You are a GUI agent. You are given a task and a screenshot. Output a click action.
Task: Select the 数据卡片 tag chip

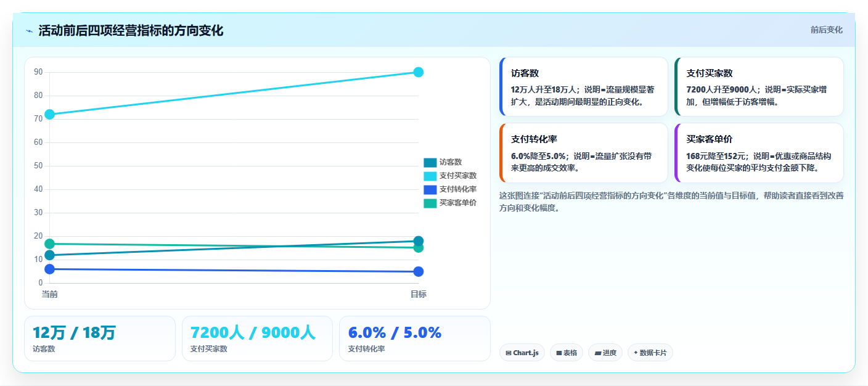point(650,353)
